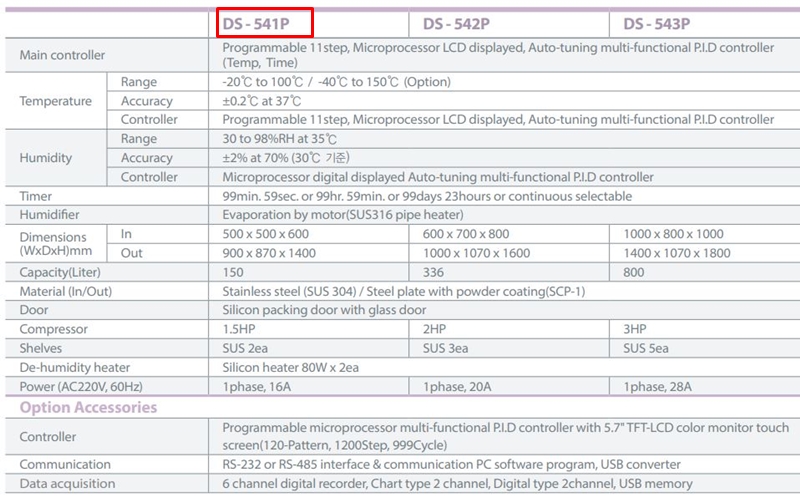Click the 800 capacity value

coord(634,273)
